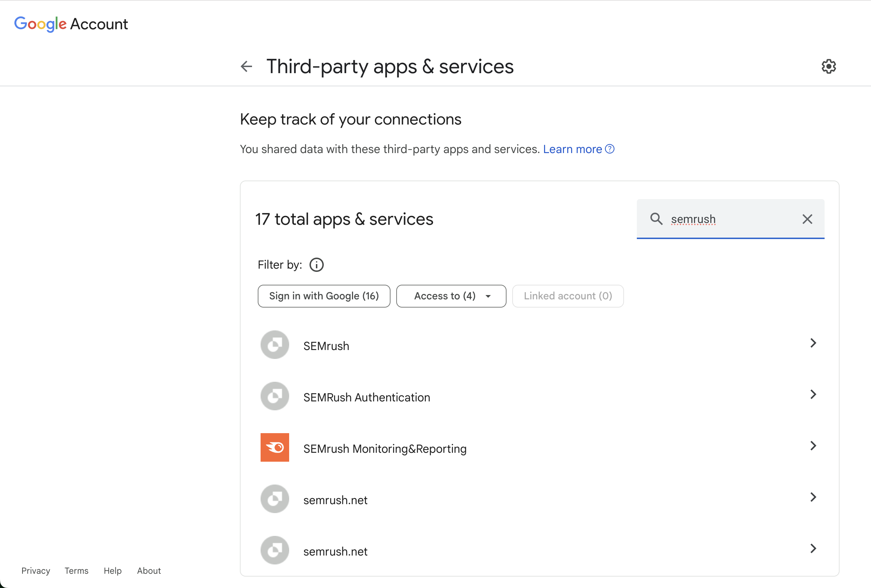Click the SEMrush app icon
This screenshot has width=871, height=588.
275,345
